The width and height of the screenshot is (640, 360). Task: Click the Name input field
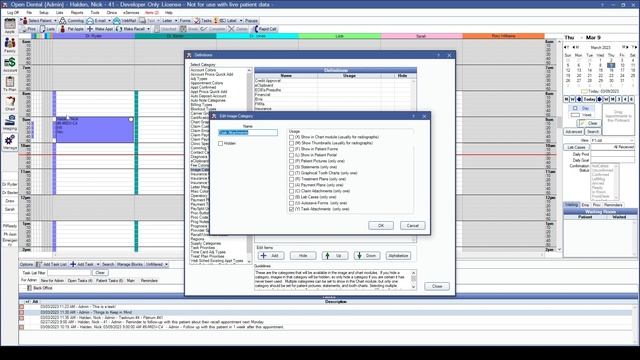[x=248, y=133]
